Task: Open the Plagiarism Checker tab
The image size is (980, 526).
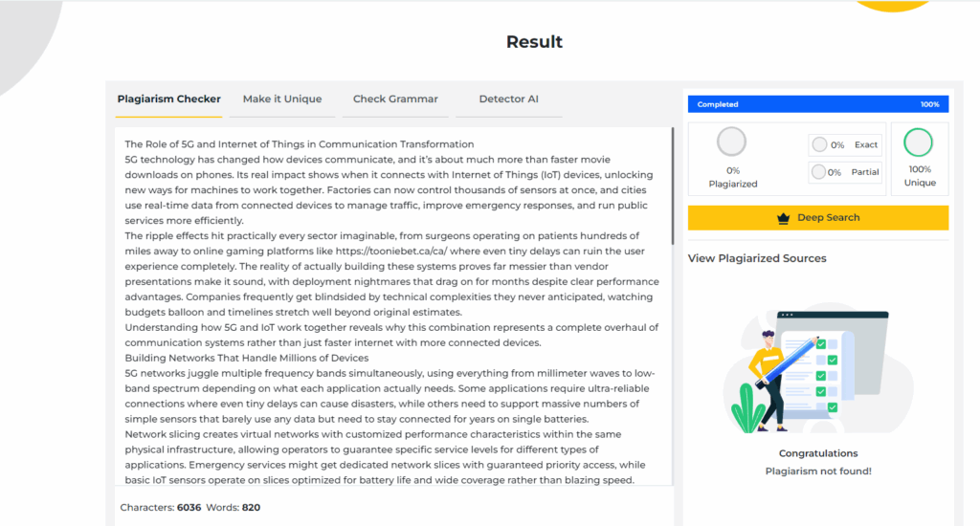Action: pyautogui.click(x=168, y=99)
